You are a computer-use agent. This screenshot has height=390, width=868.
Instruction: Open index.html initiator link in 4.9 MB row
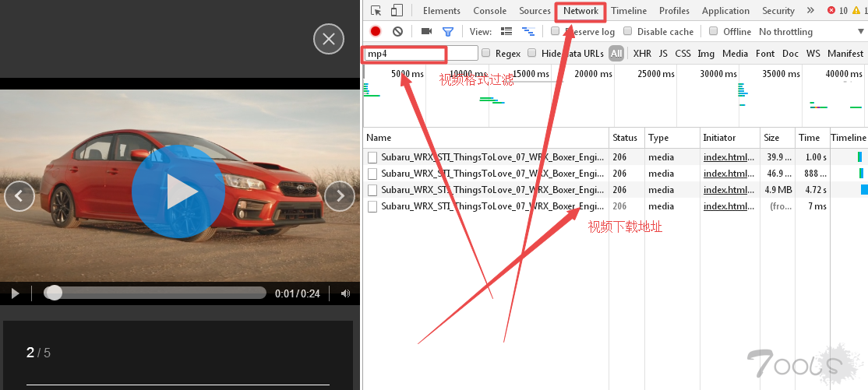(729, 190)
